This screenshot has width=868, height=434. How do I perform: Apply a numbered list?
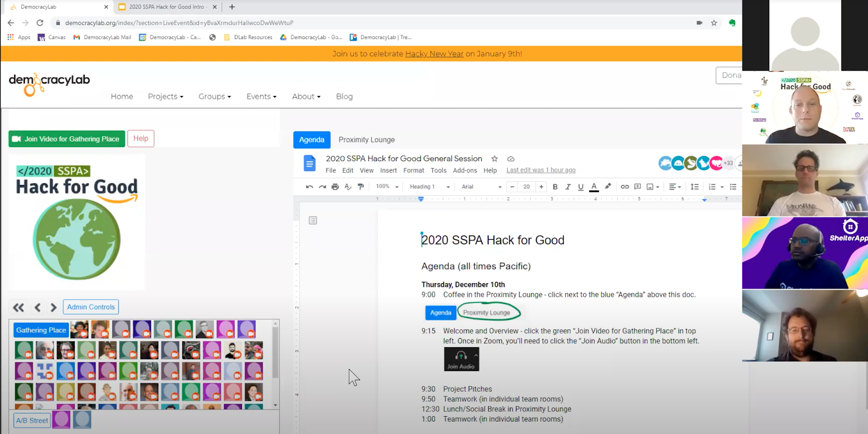[712, 187]
